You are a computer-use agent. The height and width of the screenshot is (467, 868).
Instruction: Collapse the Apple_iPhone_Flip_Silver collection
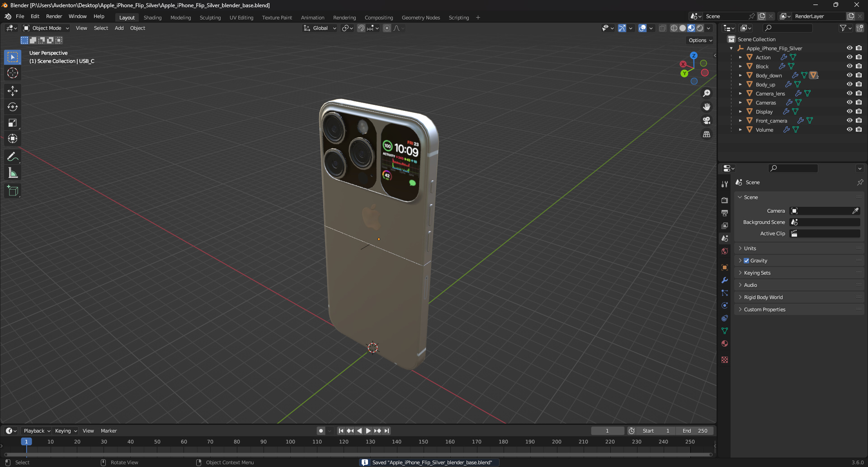(731, 48)
